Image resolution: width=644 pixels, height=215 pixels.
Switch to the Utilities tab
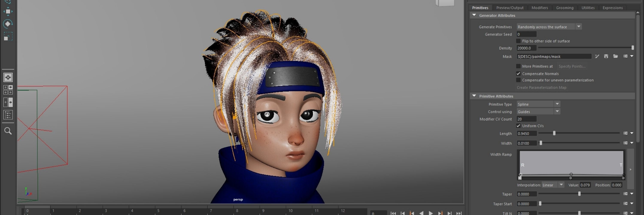[588, 8]
